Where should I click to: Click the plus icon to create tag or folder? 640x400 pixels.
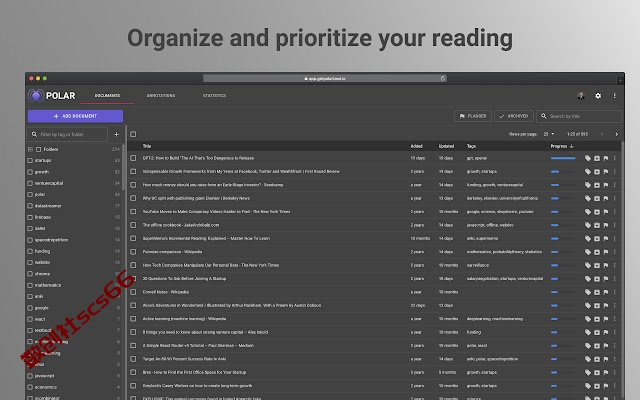tap(116, 134)
